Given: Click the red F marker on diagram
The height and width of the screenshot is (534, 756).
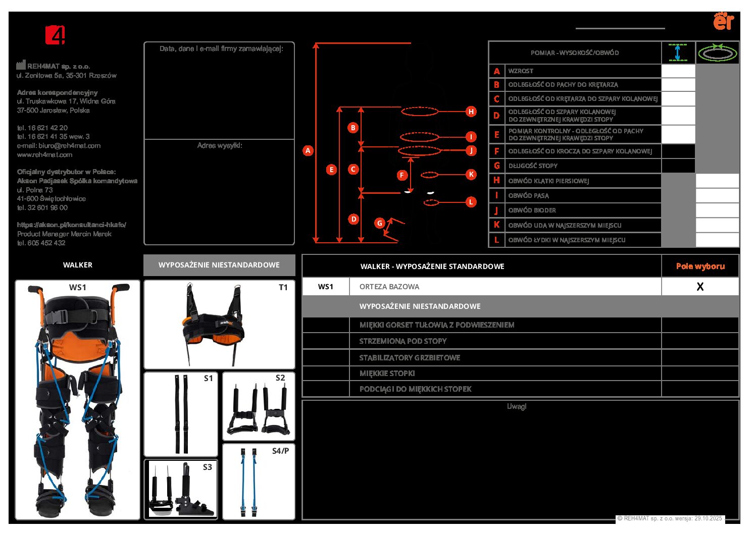Looking at the screenshot, I should (x=402, y=175).
